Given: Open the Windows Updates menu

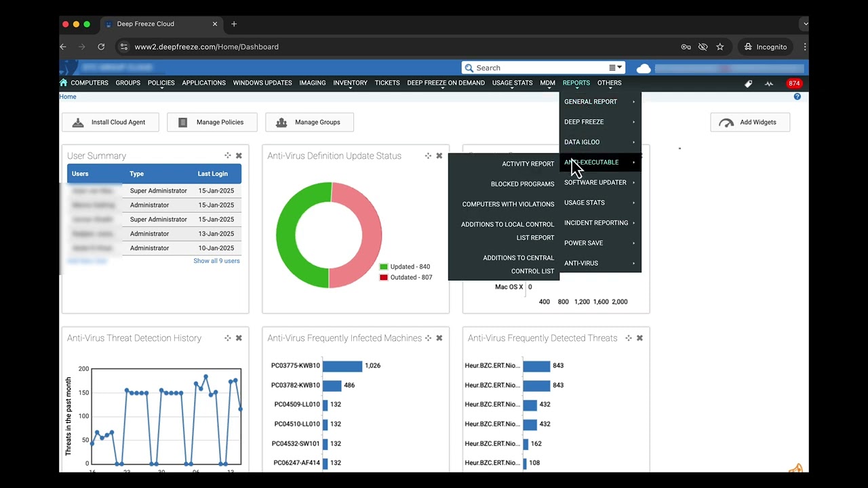Looking at the screenshot, I should point(262,83).
